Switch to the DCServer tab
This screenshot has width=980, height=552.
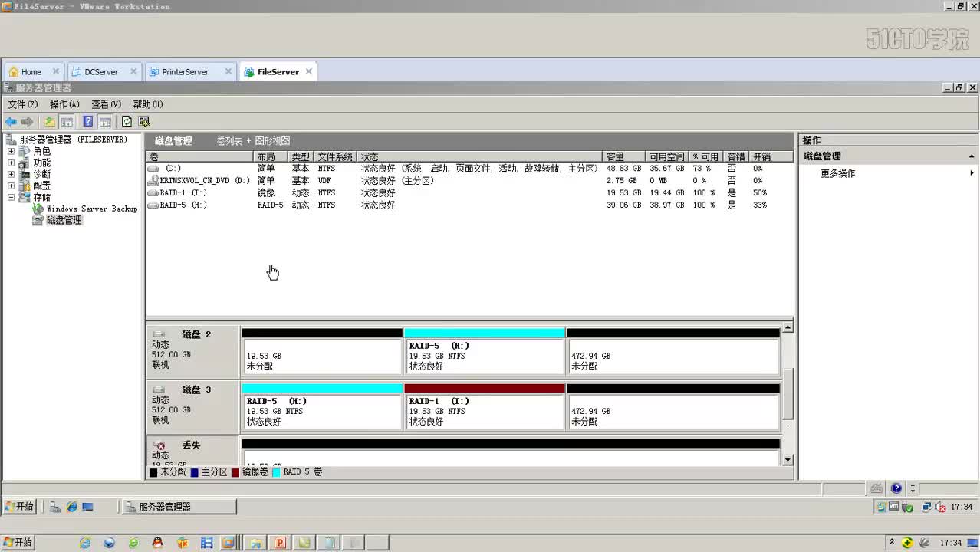tap(100, 72)
